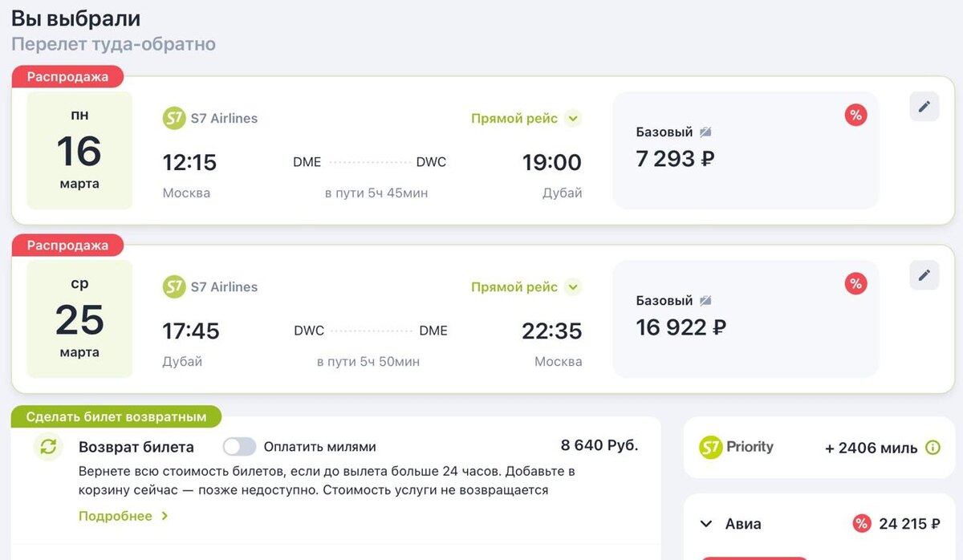Select the 25 марта date tile
The height and width of the screenshot is (560, 963).
(79, 319)
